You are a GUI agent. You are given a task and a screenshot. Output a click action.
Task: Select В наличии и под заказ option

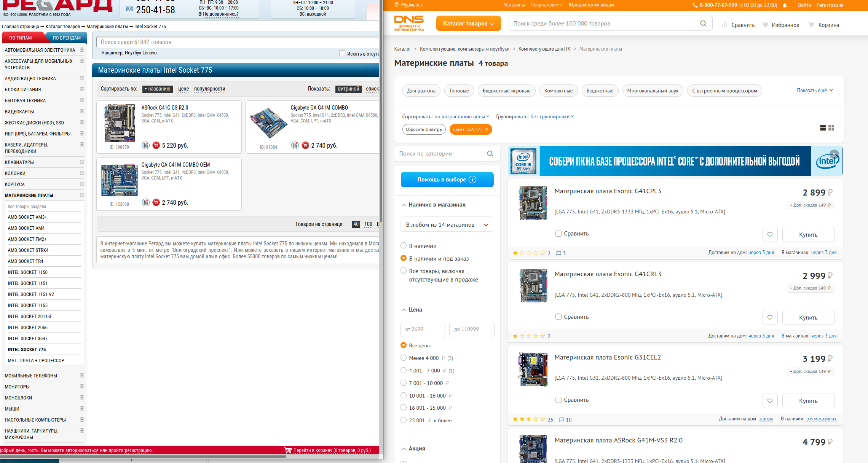click(404, 258)
